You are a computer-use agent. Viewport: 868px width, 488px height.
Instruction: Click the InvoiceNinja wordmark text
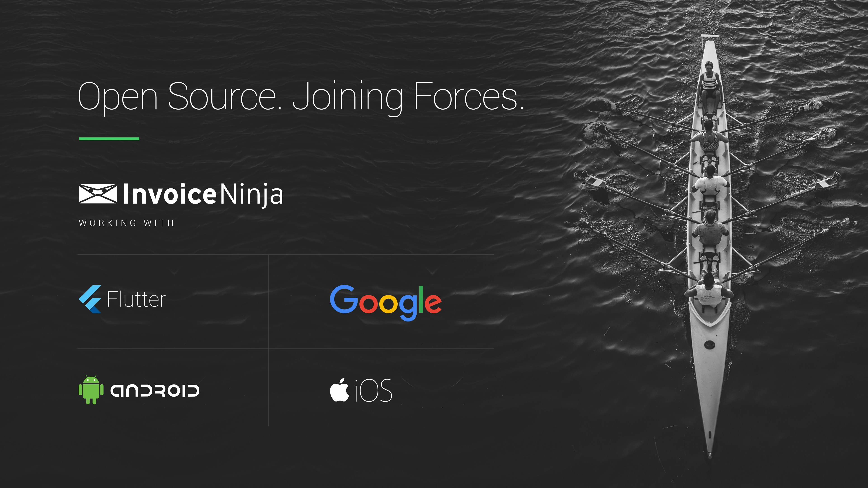pyautogui.click(x=203, y=194)
